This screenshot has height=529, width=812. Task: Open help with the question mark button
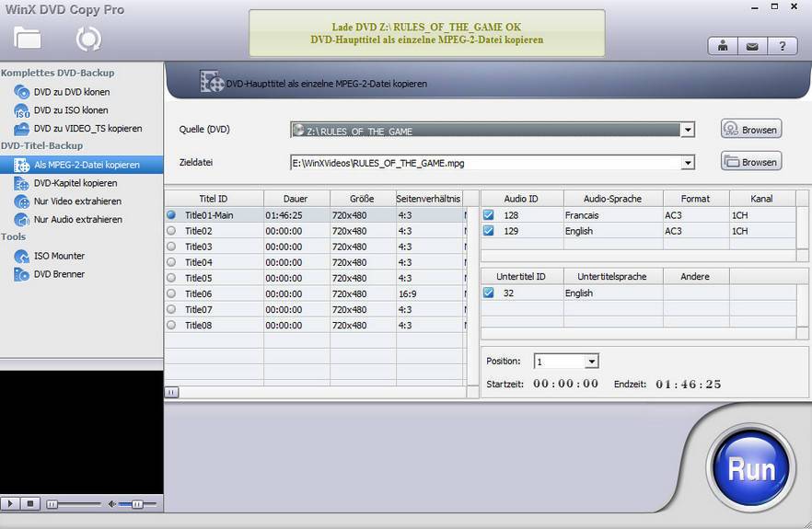click(x=782, y=47)
